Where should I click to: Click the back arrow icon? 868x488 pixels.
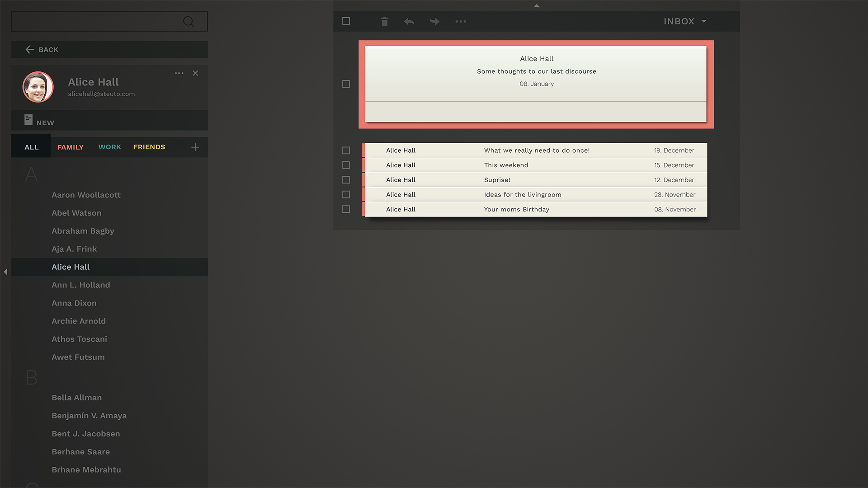[29, 49]
